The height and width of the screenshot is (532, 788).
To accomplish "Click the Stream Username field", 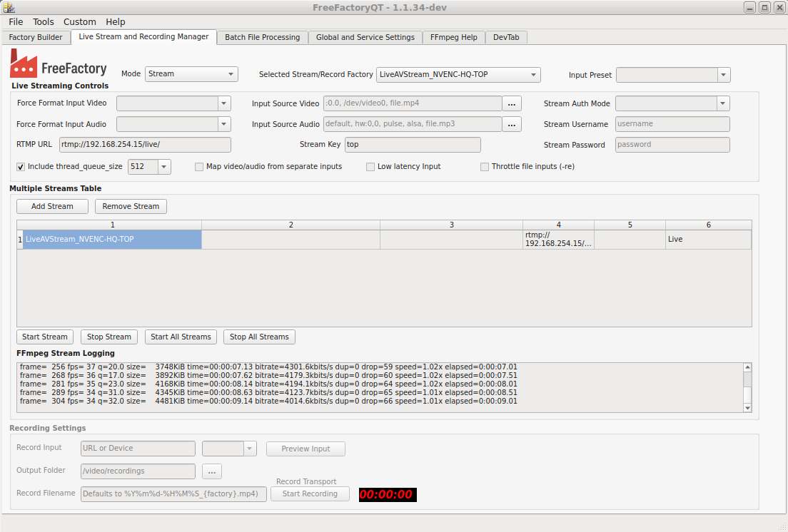I will [672, 124].
